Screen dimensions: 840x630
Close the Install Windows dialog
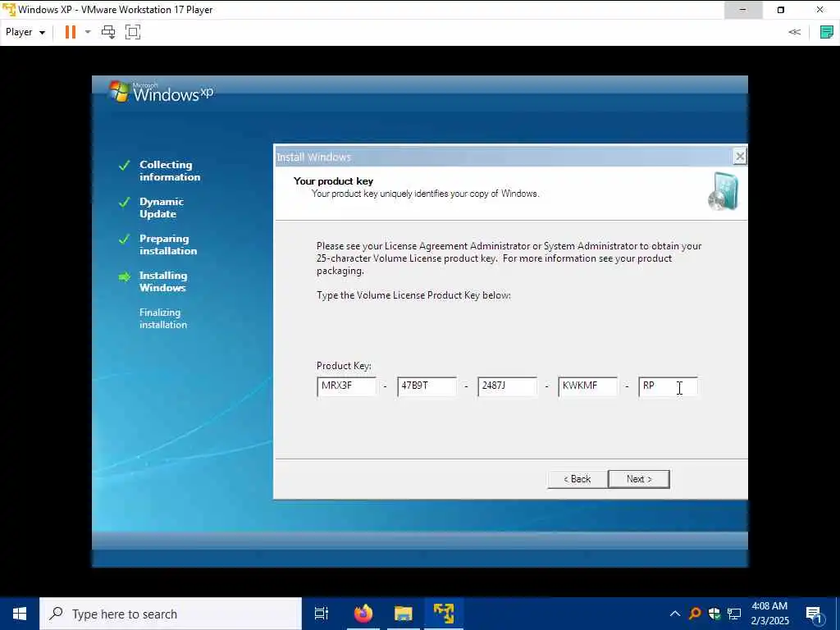coord(740,157)
